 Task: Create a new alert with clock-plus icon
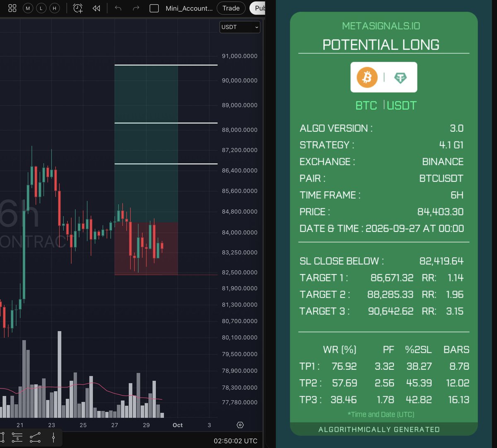click(78, 8)
